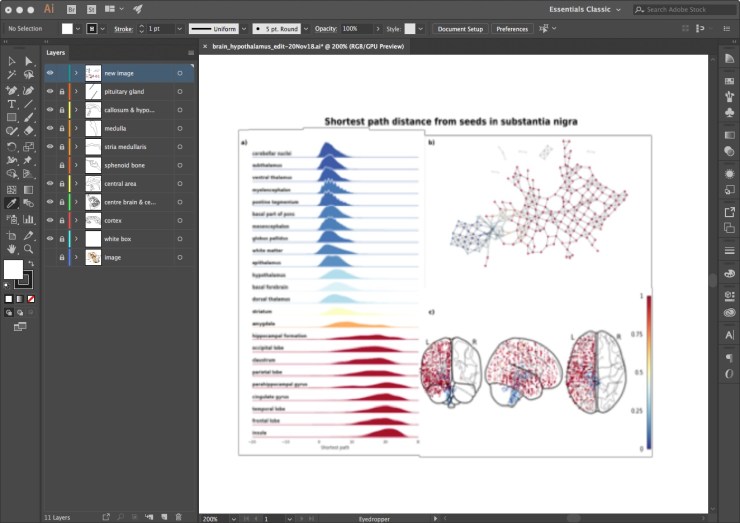Expand the white box layer
Viewport: 740px width, 523px height.
(x=76, y=239)
